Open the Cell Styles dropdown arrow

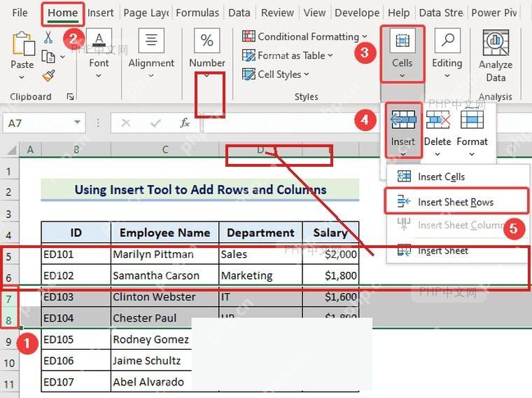306,74
